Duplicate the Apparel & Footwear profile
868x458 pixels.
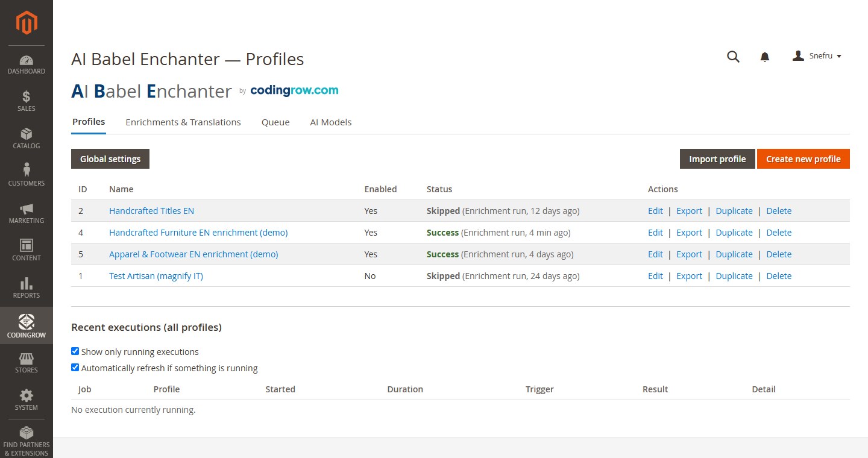pyautogui.click(x=734, y=254)
